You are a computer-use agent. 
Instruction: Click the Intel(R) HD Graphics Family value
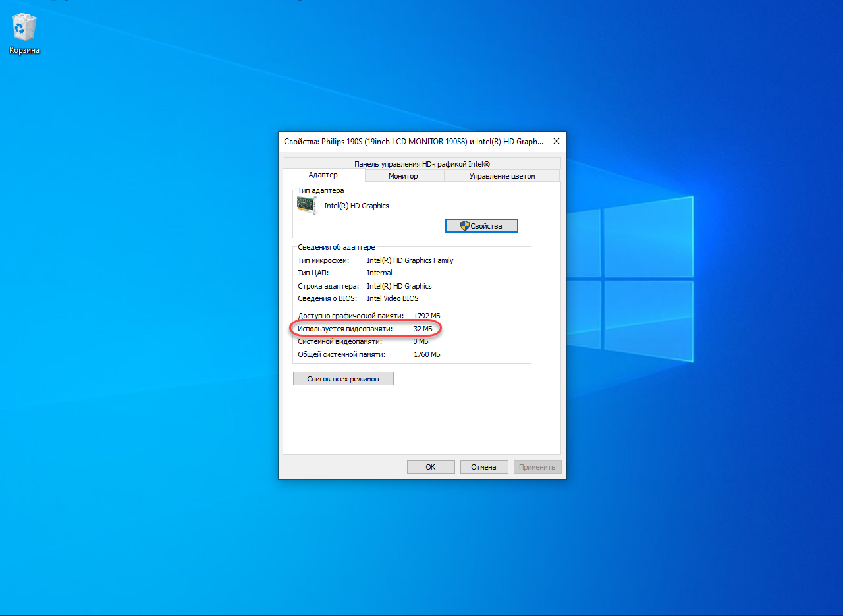(x=410, y=260)
